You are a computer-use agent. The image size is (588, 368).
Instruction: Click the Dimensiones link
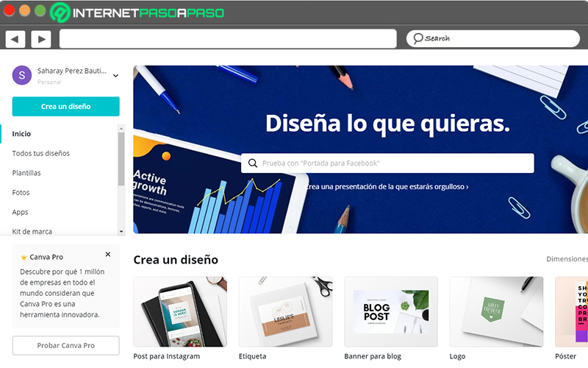coord(567,259)
